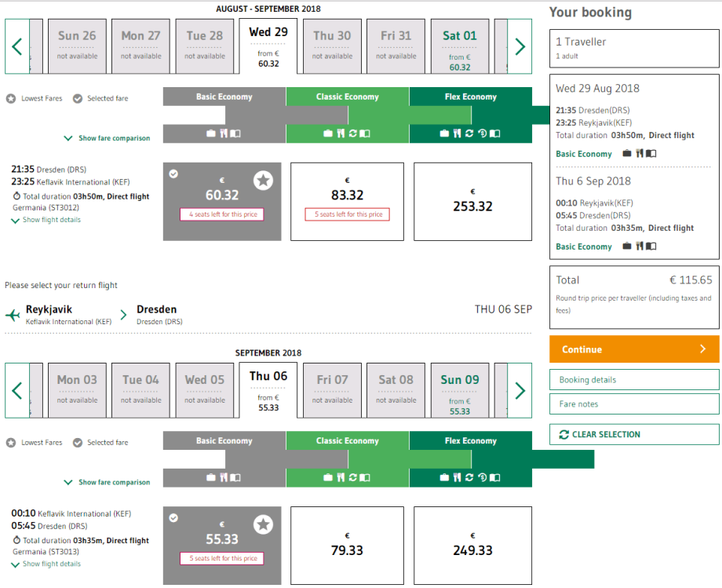Click the previous dates arrow for outbound flights
Screen dimensions: 722x588
pyautogui.click(x=17, y=46)
